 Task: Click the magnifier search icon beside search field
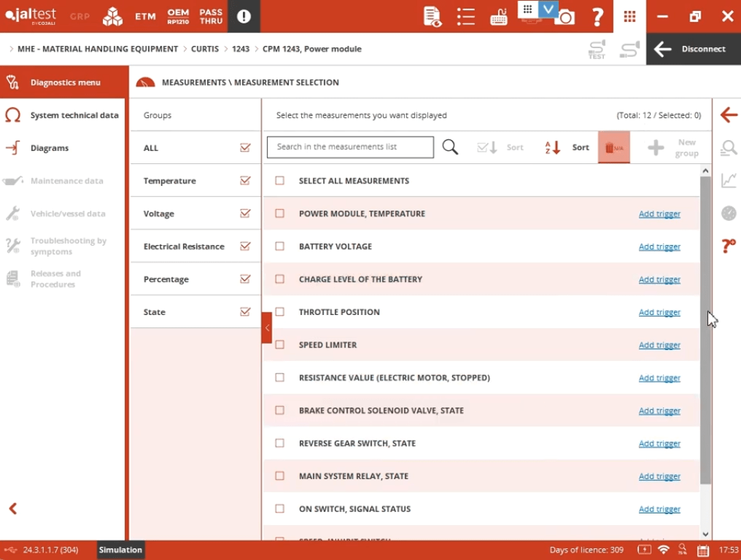point(450,147)
